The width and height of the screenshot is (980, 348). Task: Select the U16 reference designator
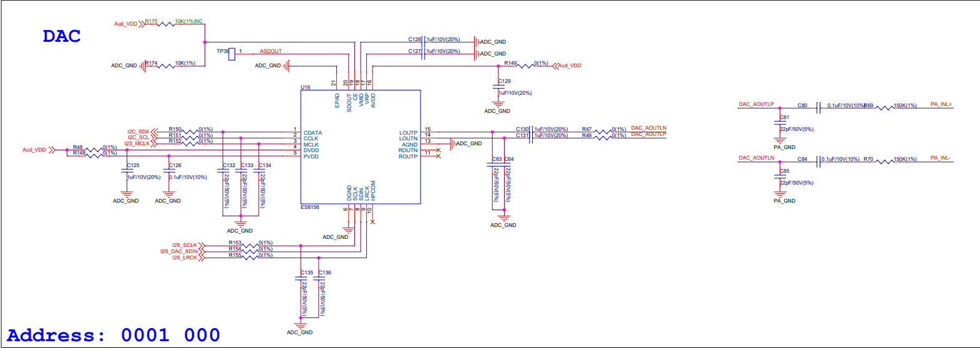(x=305, y=87)
